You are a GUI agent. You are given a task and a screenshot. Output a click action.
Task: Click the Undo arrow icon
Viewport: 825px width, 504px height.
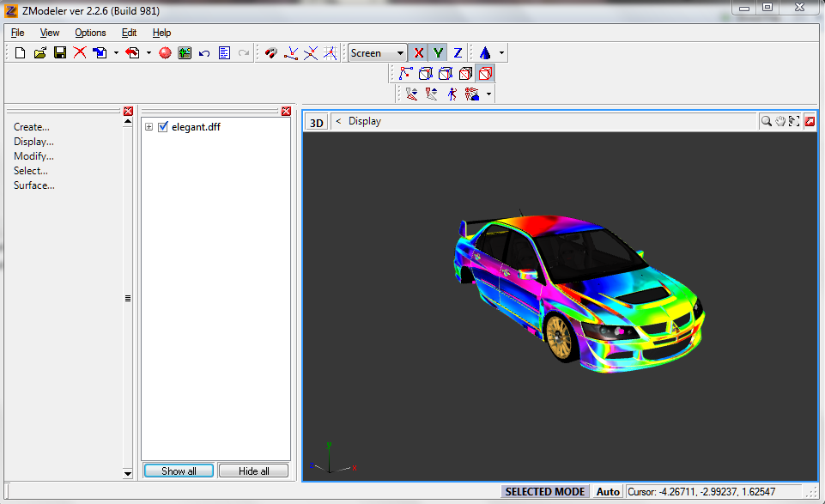[204, 52]
